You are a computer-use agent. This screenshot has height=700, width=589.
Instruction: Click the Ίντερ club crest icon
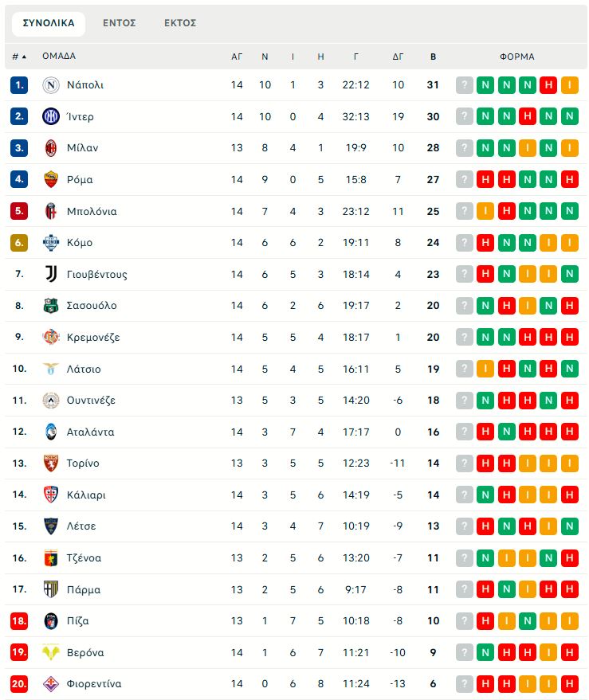(51, 116)
